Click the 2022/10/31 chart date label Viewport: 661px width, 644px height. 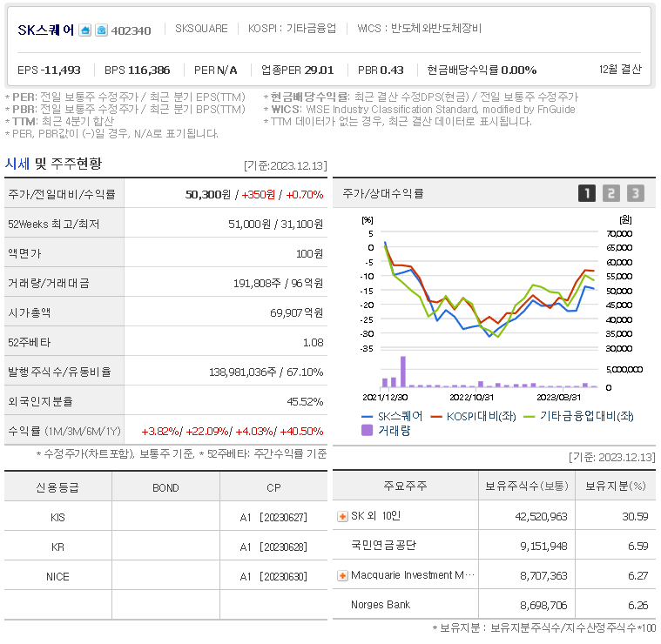pos(471,397)
